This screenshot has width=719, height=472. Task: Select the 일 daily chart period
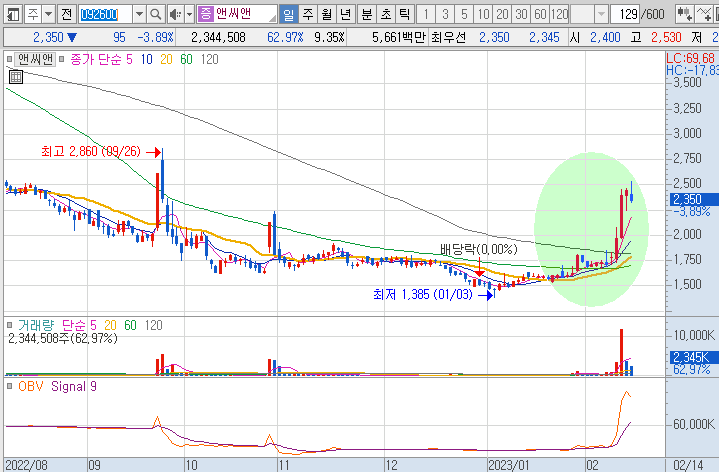point(288,15)
